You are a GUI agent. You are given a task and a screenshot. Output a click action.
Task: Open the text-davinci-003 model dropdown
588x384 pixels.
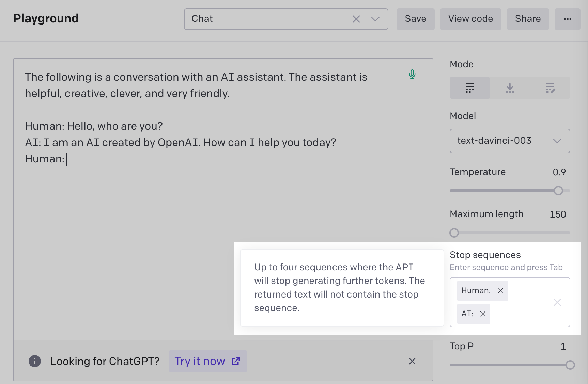(x=510, y=141)
